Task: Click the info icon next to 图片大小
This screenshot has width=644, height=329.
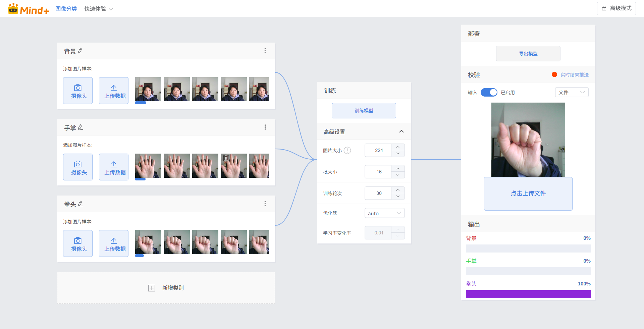Action: click(347, 151)
